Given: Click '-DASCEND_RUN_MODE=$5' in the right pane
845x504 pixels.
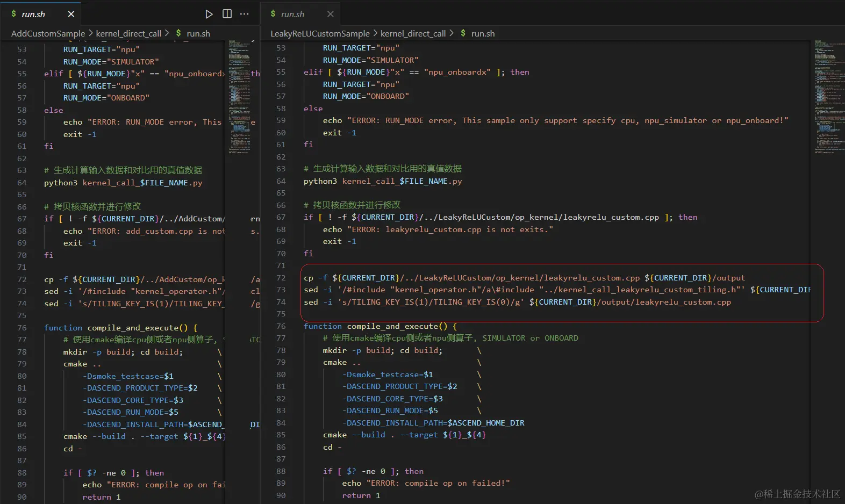Looking at the screenshot, I should click(390, 411).
